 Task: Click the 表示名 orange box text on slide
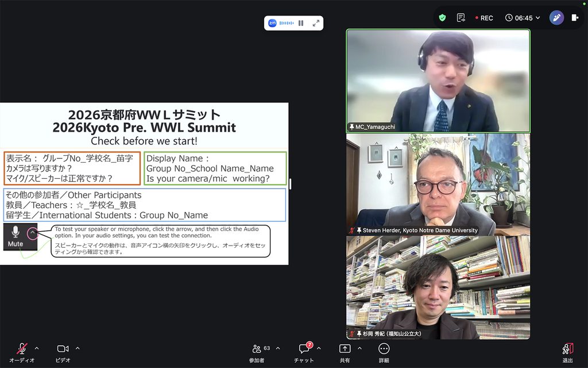(72, 168)
